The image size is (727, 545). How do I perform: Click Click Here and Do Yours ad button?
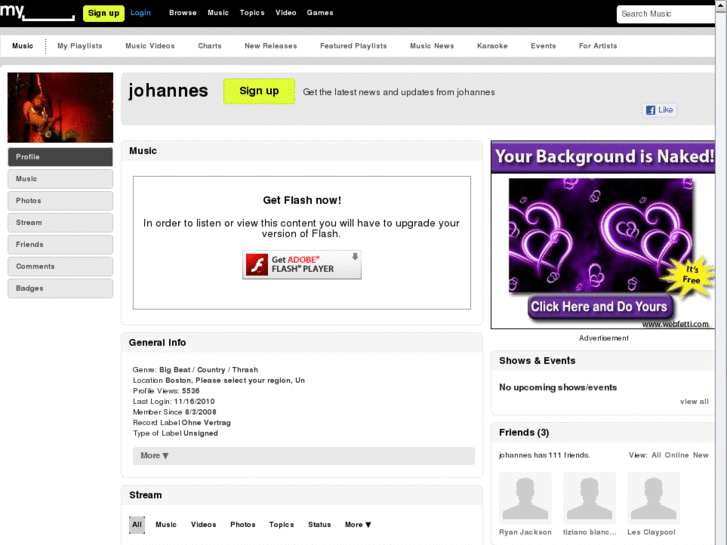(x=599, y=307)
